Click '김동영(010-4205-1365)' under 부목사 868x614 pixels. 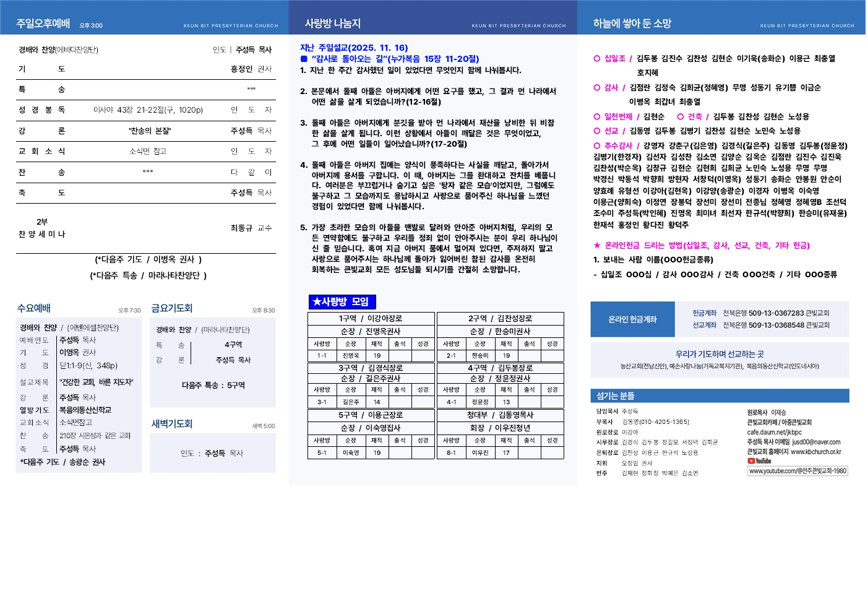pyautogui.click(x=655, y=422)
